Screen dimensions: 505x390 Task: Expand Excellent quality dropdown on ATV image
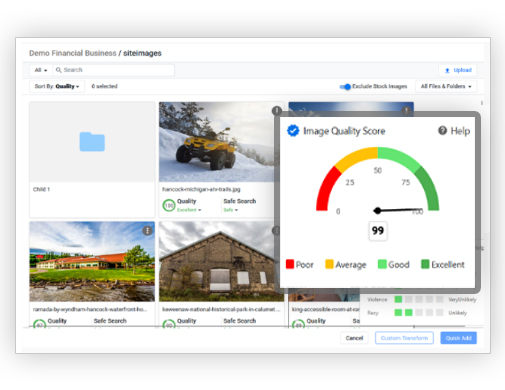pyautogui.click(x=189, y=210)
